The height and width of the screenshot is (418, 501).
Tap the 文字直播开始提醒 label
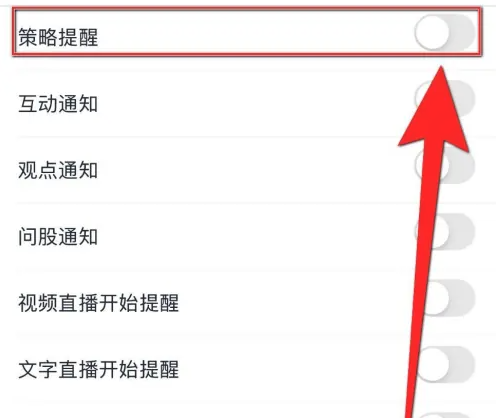[99, 369]
